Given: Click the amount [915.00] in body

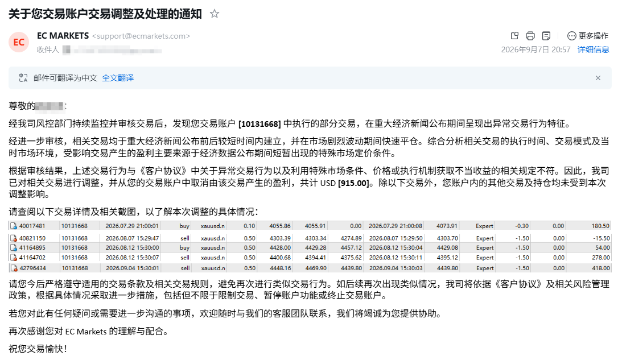Looking at the screenshot, I should 353,183.
